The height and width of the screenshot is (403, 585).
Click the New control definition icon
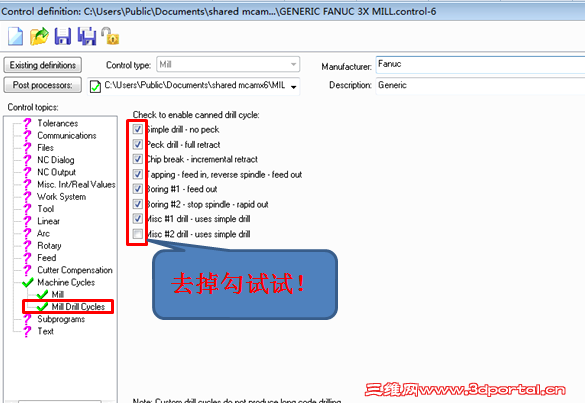pos(15,37)
